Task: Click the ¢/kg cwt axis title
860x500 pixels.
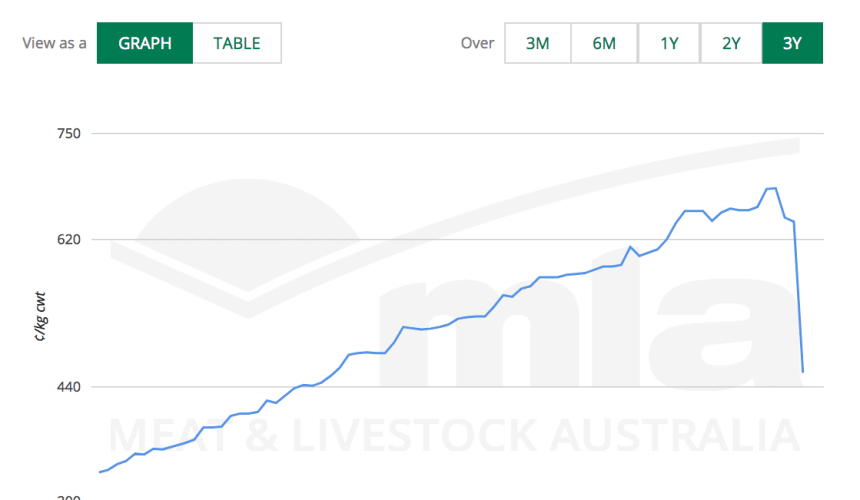Action: click(41, 316)
